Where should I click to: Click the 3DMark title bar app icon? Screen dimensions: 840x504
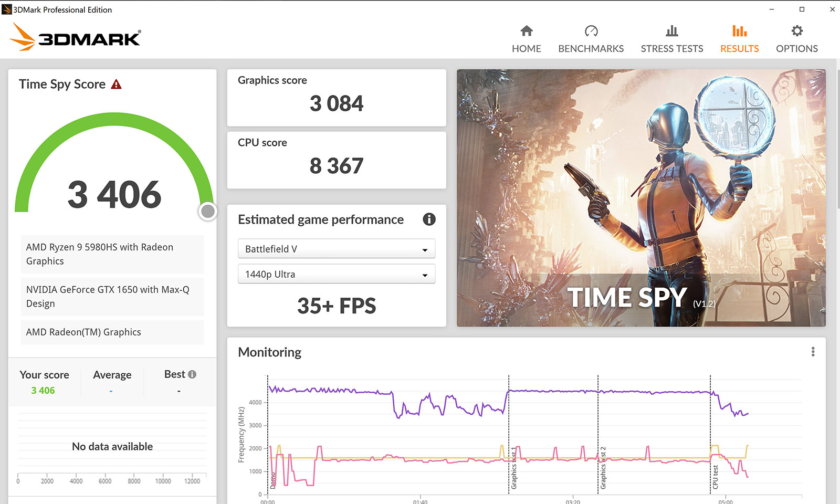pos(7,9)
